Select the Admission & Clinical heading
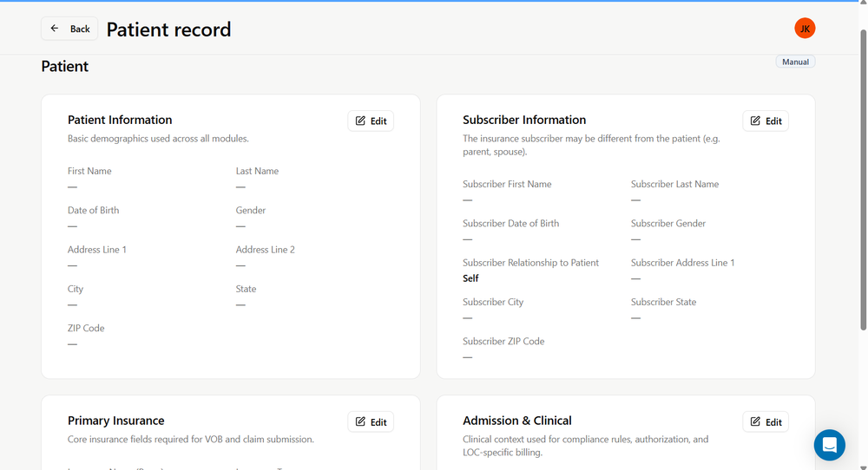Screen dimensions: 868x470 point(517,421)
